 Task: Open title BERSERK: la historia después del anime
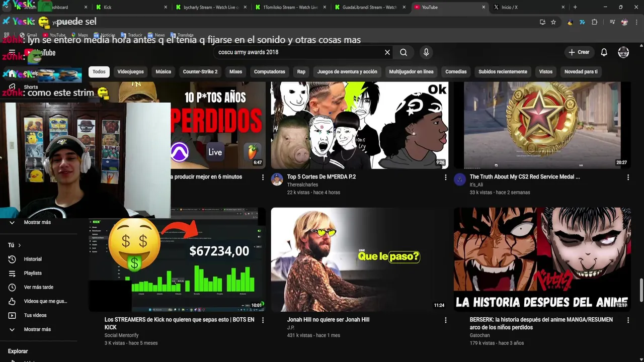[541, 323]
